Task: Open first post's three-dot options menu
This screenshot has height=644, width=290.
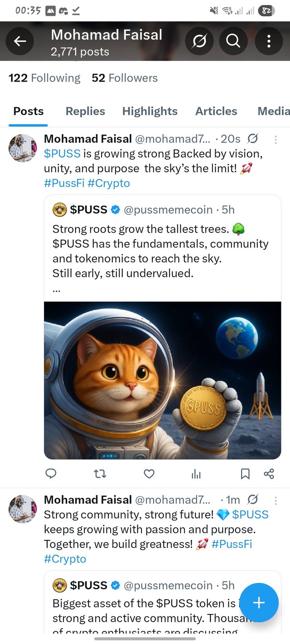Action: click(x=275, y=139)
